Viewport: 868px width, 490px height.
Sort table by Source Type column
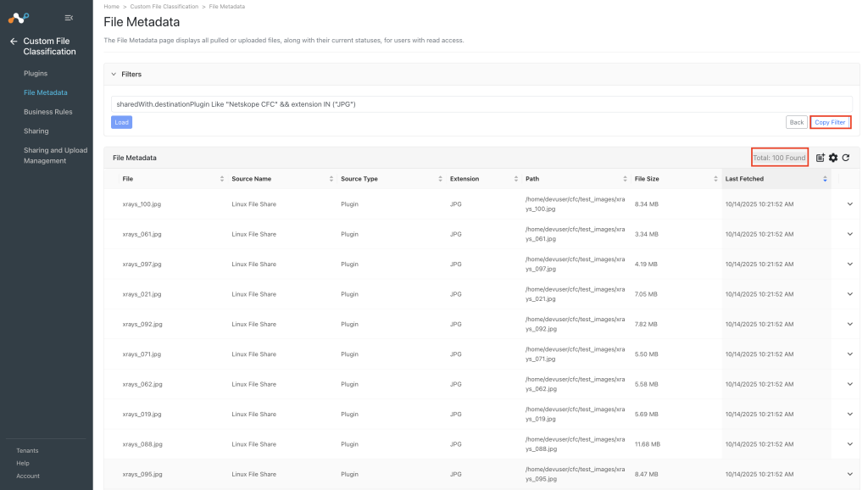[x=440, y=179]
